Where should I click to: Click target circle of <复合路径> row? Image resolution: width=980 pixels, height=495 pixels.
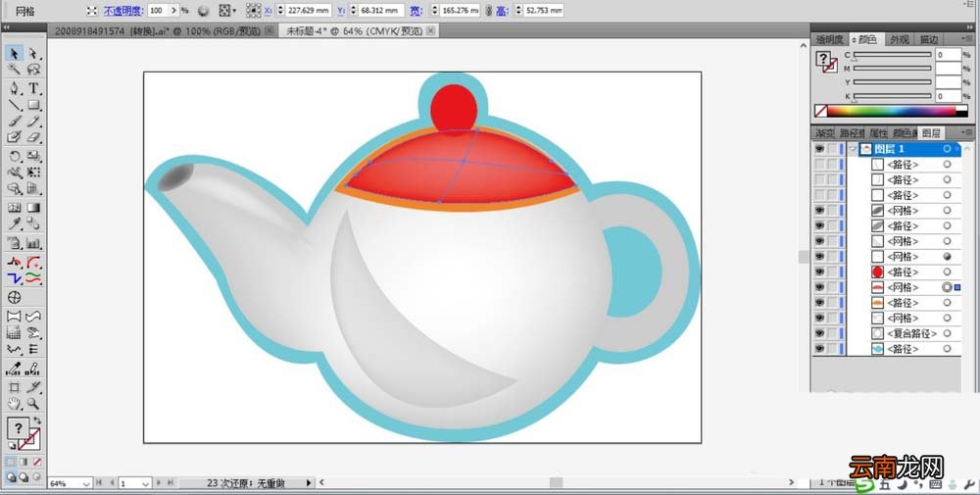(947, 333)
